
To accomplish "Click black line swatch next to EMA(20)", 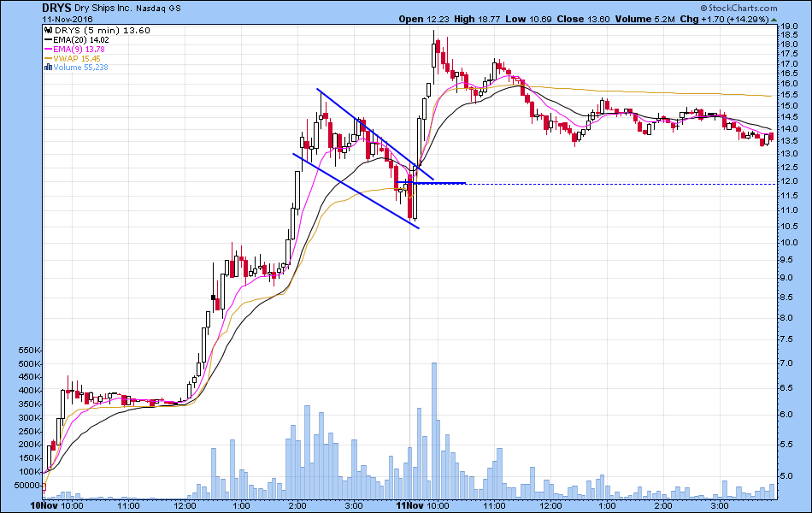I will coord(48,40).
